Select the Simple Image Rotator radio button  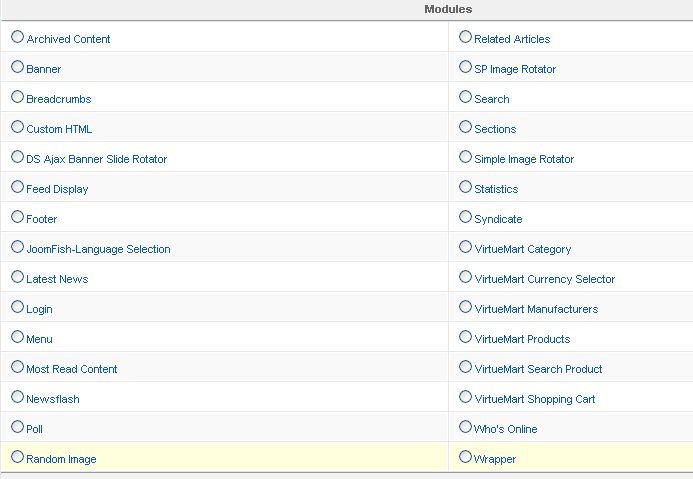pyautogui.click(x=465, y=156)
